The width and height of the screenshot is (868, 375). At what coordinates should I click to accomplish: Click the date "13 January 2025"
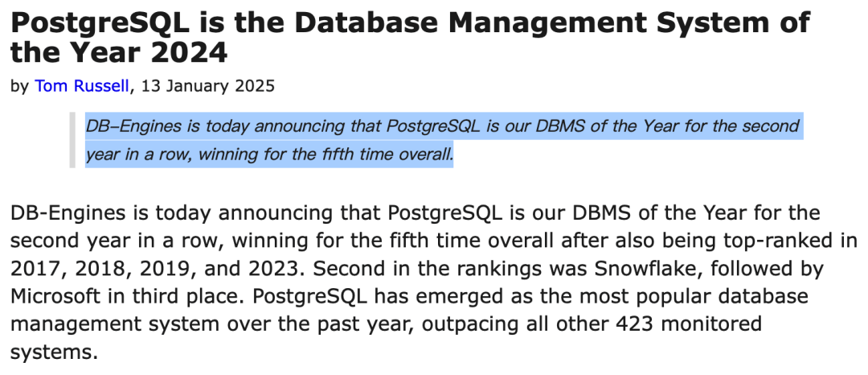click(x=207, y=85)
